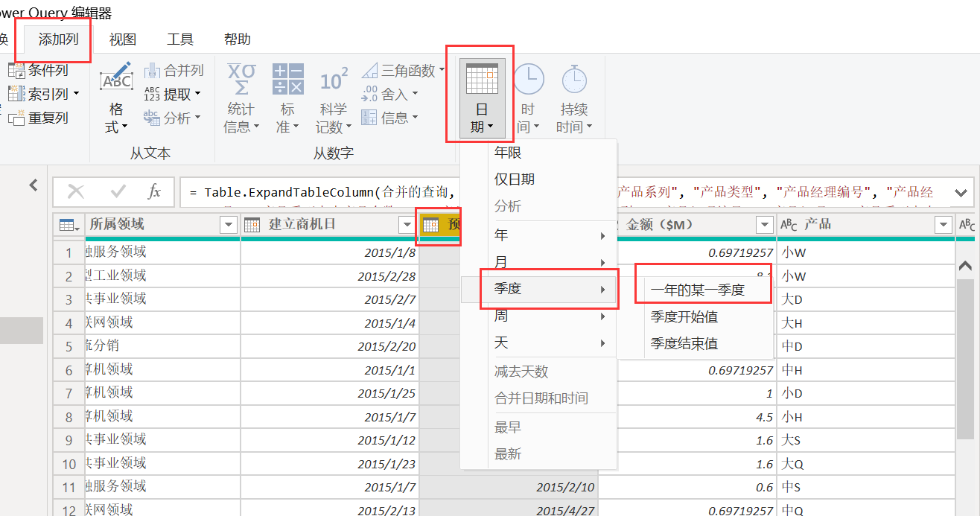Image resolution: width=980 pixels, height=516 pixels.
Task: Select the 产品 column header
Action: (x=865, y=224)
